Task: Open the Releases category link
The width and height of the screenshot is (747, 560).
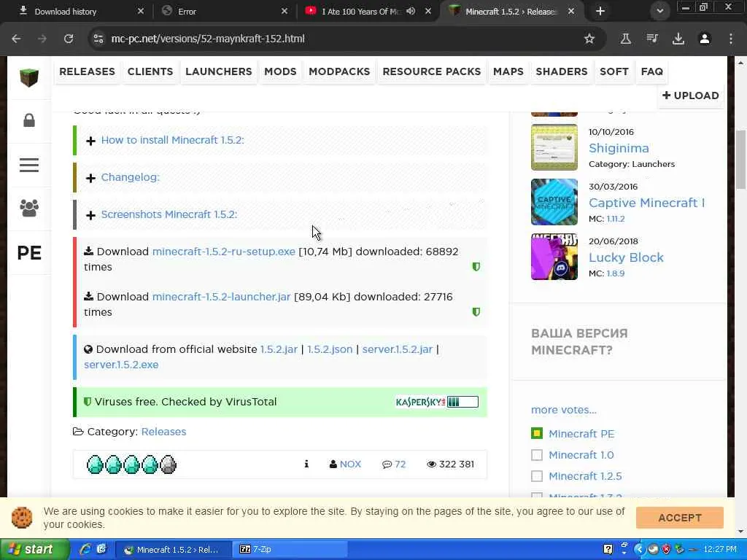Action: coord(163,432)
